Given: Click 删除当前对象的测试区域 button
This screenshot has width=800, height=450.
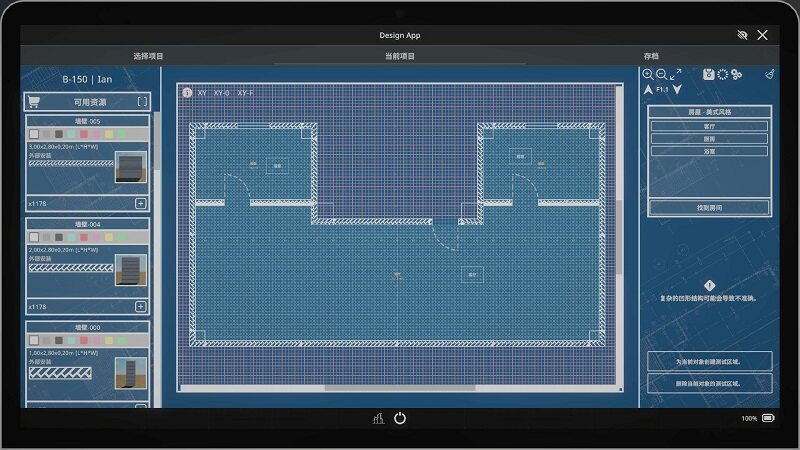Looking at the screenshot, I should [x=709, y=383].
